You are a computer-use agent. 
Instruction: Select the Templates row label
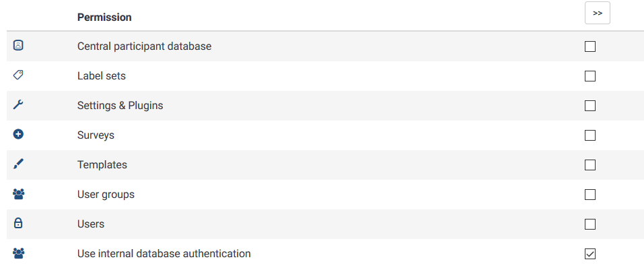pyautogui.click(x=102, y=165)
